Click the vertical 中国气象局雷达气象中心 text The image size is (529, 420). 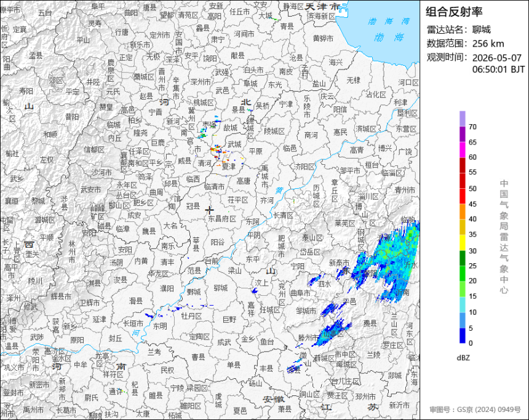pyautogui.click(x=504, y=237)
